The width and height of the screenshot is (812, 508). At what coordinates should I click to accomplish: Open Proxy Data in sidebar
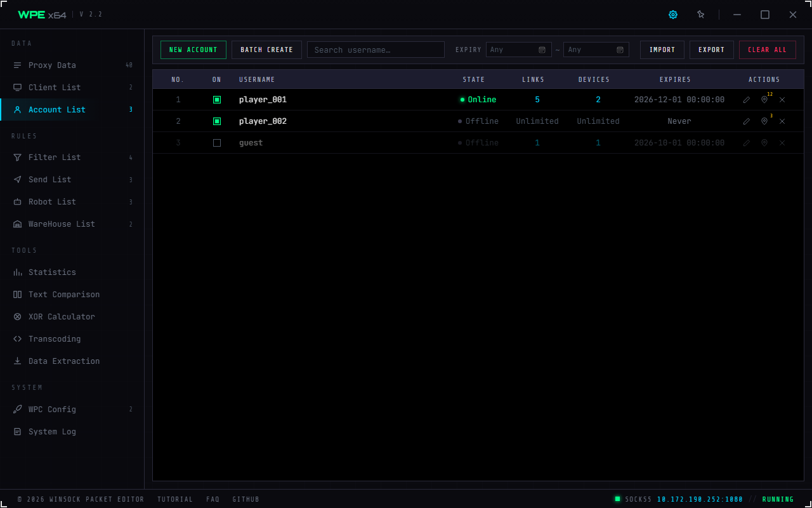[72, 65]
